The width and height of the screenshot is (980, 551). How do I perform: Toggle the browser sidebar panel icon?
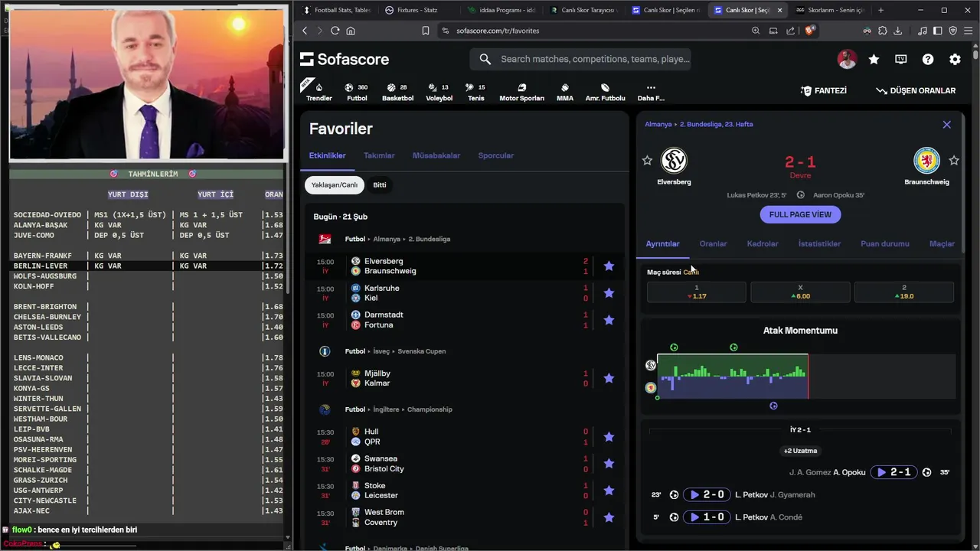[938, 31]
